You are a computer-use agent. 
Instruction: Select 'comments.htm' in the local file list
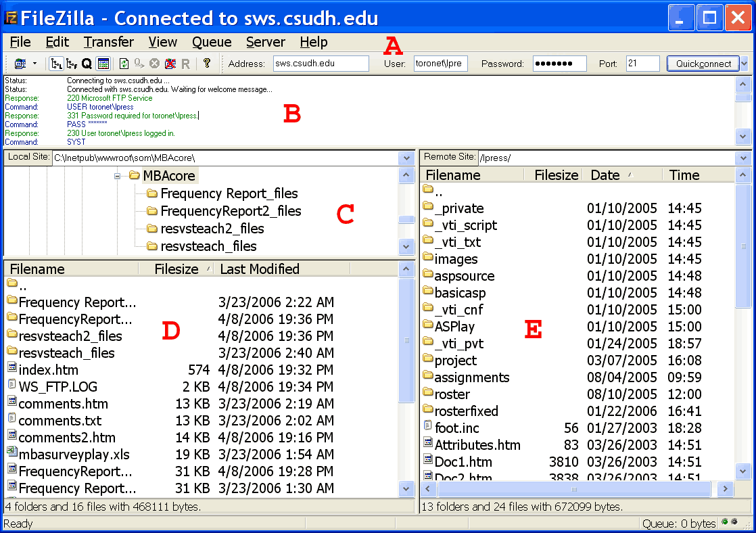coord(63,404)
